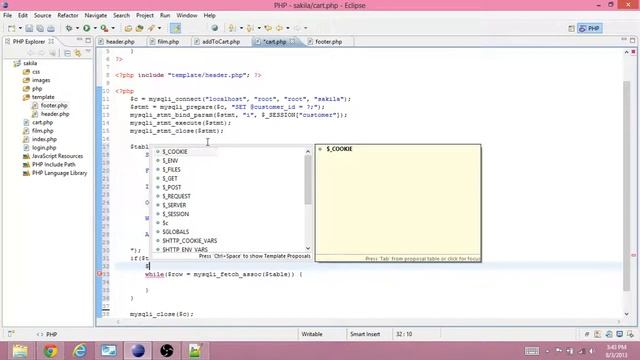Click the Last Edit Location icon

tap(268, 28)
